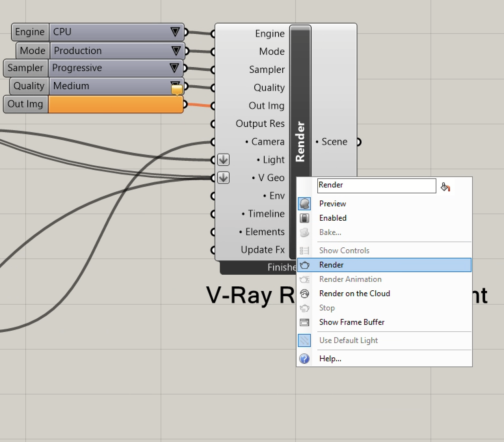
Task: Click the Quality input label on Render component
Action: click(x=269, y=88)
